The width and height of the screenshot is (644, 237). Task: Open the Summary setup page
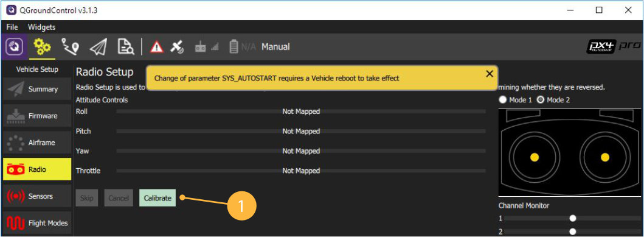(37, 89)
